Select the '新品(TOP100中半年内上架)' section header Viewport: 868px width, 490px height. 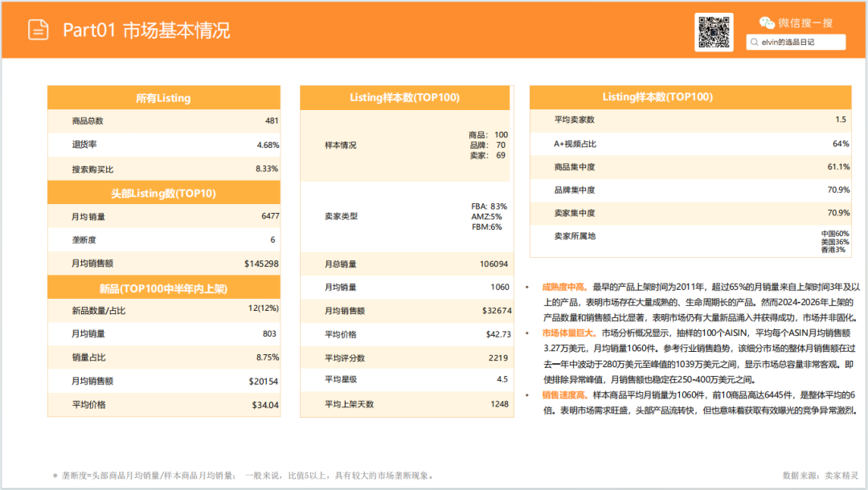coord(164,288)
